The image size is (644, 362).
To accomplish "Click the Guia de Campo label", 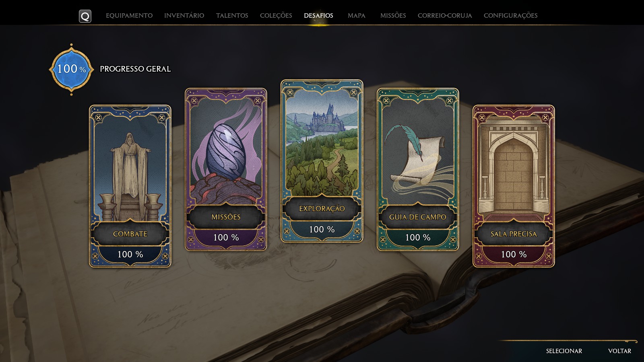I will click(x=418, y=217).
